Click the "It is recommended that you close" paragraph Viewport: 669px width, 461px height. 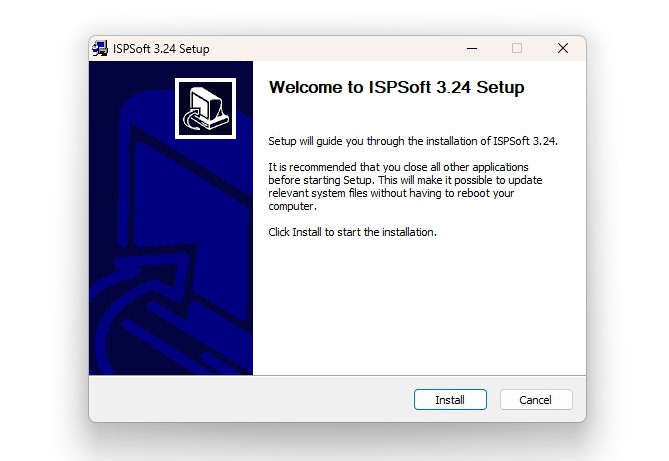405,187
